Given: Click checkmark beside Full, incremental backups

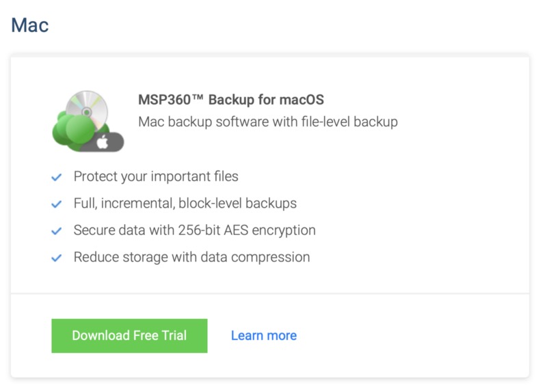Looking at the screenshot, I should click(x=57, y=204).
